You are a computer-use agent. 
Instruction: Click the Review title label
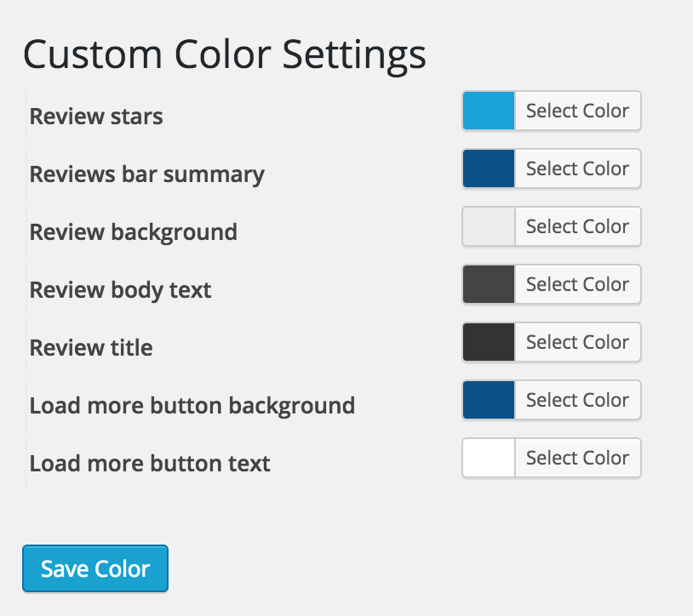tap(90, 348)
